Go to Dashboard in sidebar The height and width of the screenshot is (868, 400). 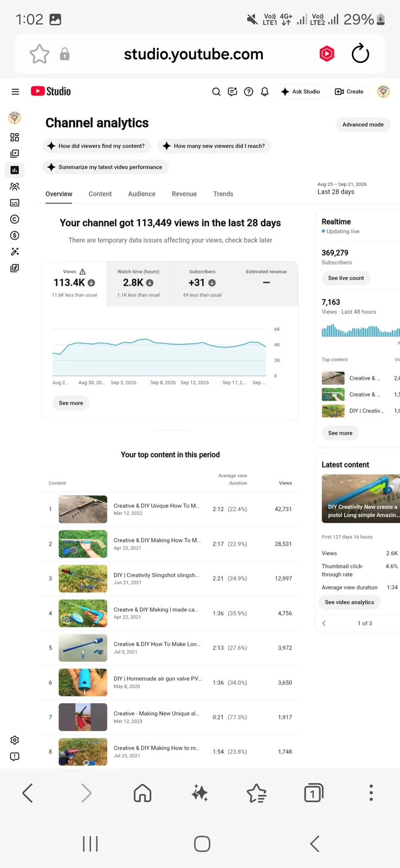(15, 137)
